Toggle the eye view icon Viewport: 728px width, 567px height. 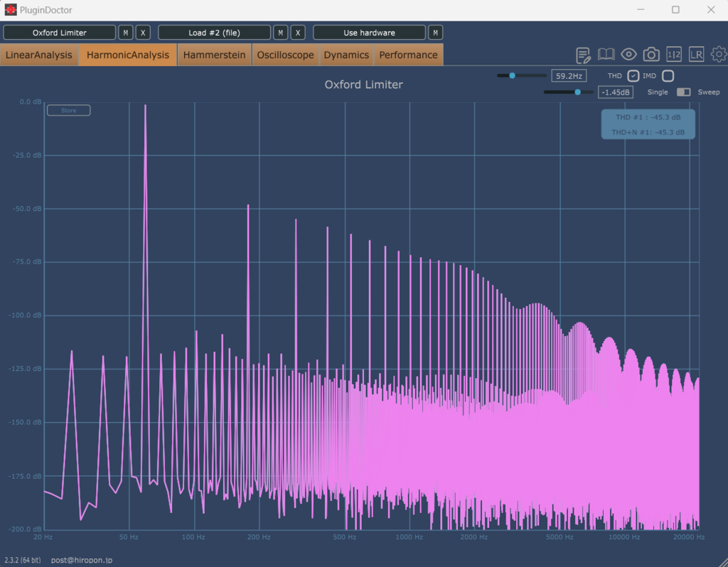(628, 54)
